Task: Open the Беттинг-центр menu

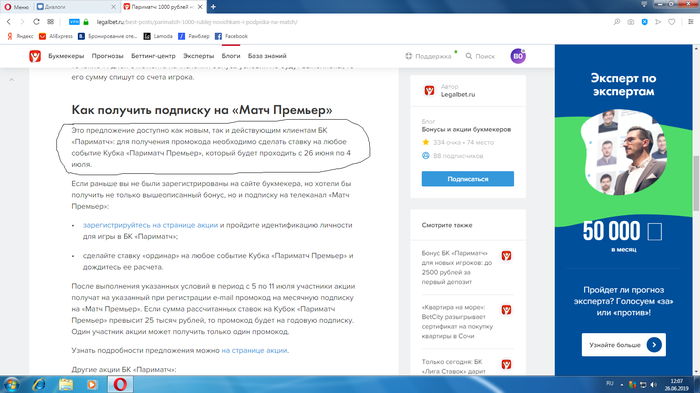Action: coord(153,56)
